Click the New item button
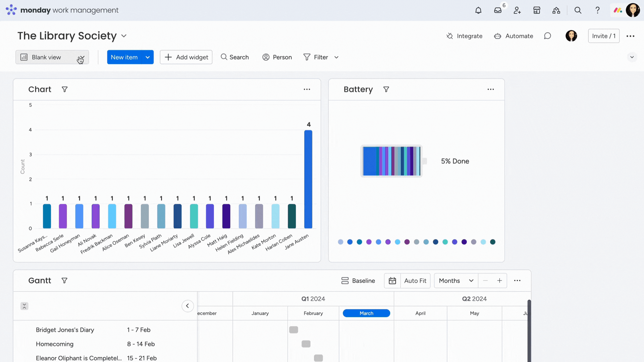644x362 pixels. (x=124, y=57)
